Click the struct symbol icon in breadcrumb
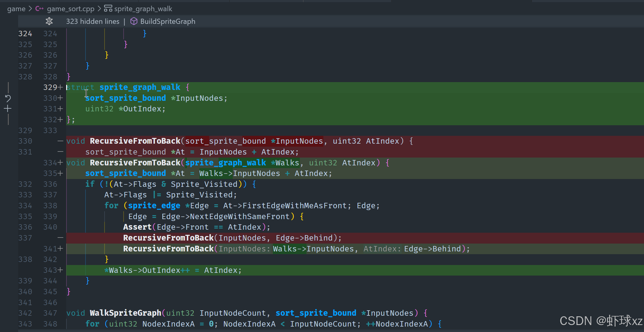 click(x=108, y=9)
